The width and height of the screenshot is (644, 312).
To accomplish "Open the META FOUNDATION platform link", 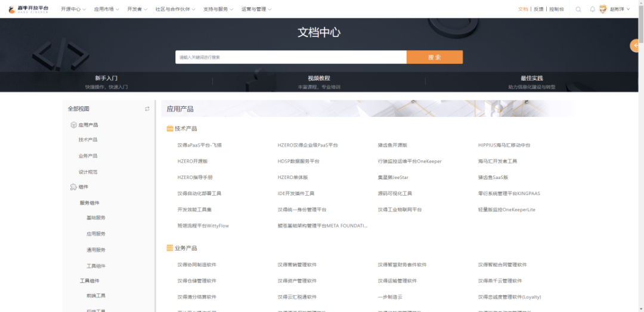I will pyautogui.click(x=323, y=225).
